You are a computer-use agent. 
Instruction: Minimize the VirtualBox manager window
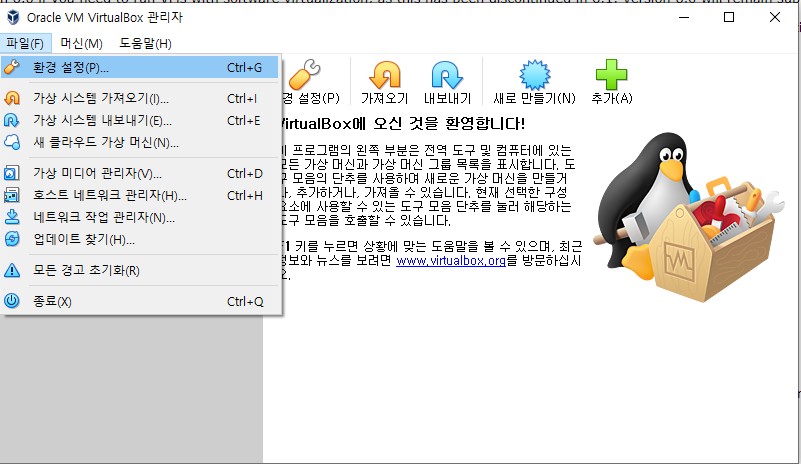pyautogui.click(x=684, y=17)
